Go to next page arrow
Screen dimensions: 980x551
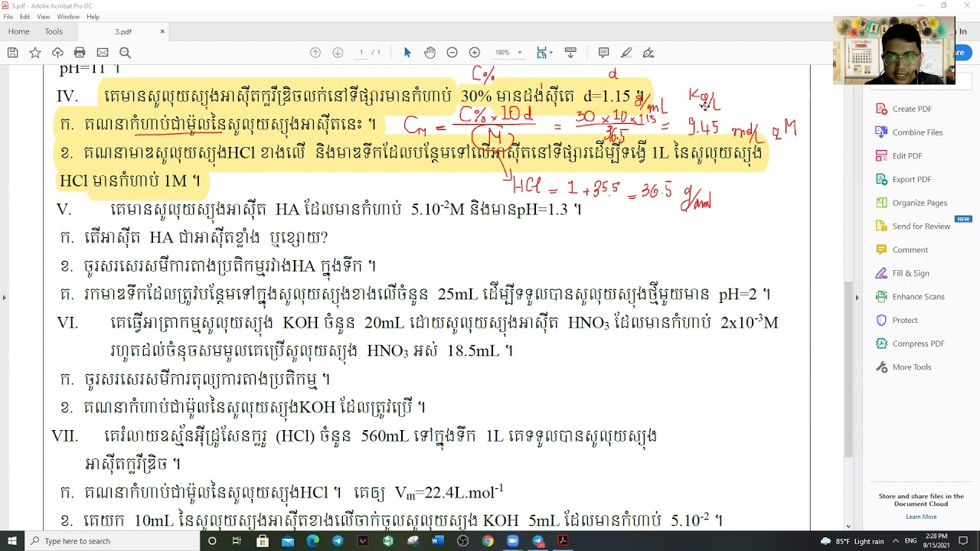[x=338, y=53]
